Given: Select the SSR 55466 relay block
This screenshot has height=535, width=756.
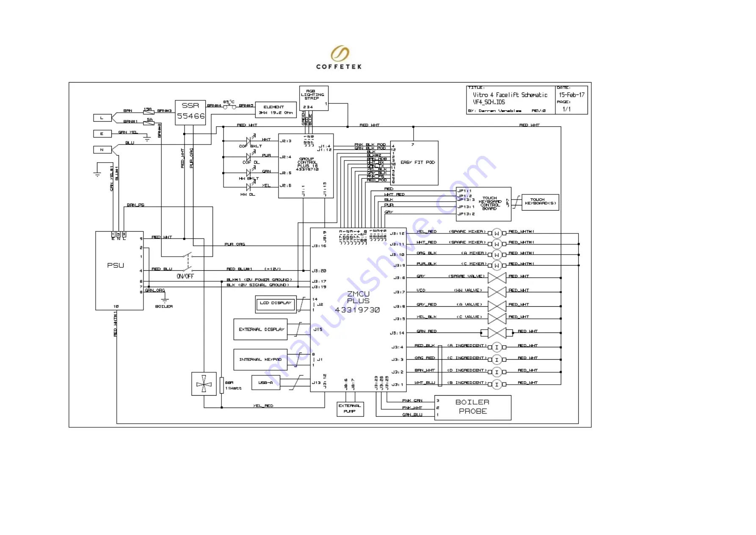Looking at the screenshot, I should coord(190,113).
